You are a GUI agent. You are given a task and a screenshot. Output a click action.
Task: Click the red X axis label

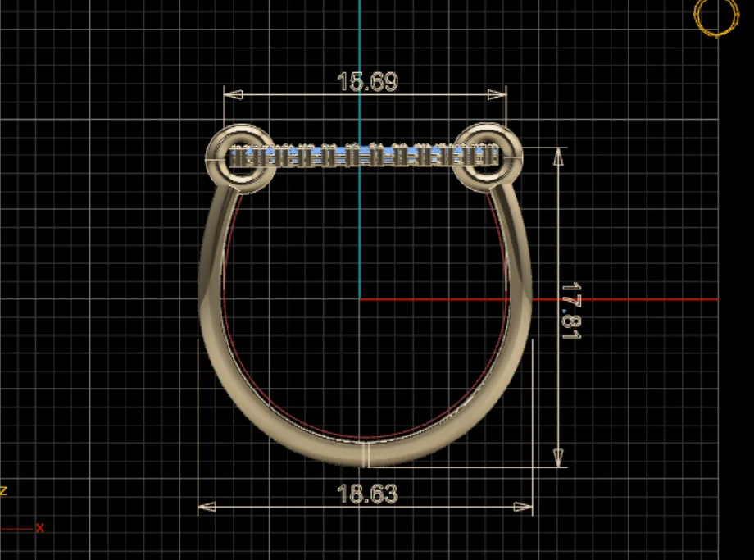coord(40,528)
